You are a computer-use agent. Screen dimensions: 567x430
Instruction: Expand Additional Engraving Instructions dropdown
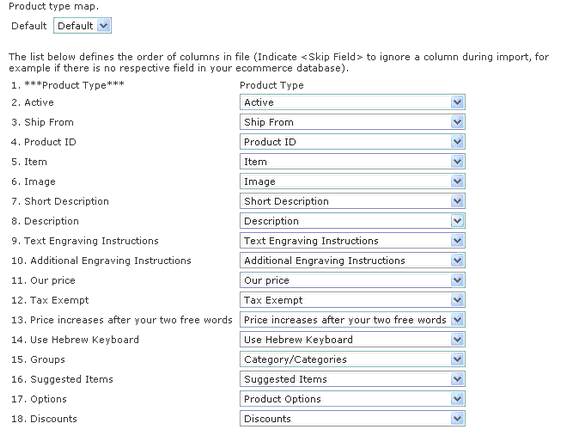[352, 260]
